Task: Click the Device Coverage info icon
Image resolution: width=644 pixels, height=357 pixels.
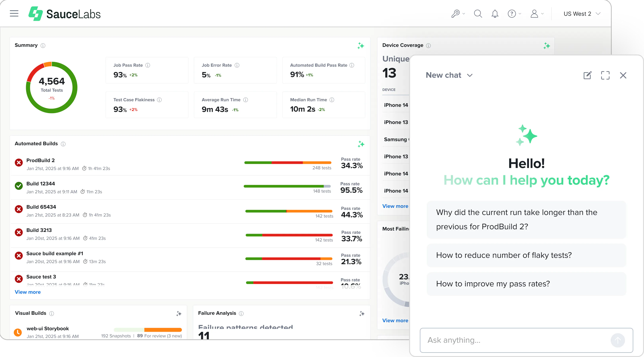Action: click(428, 46)
